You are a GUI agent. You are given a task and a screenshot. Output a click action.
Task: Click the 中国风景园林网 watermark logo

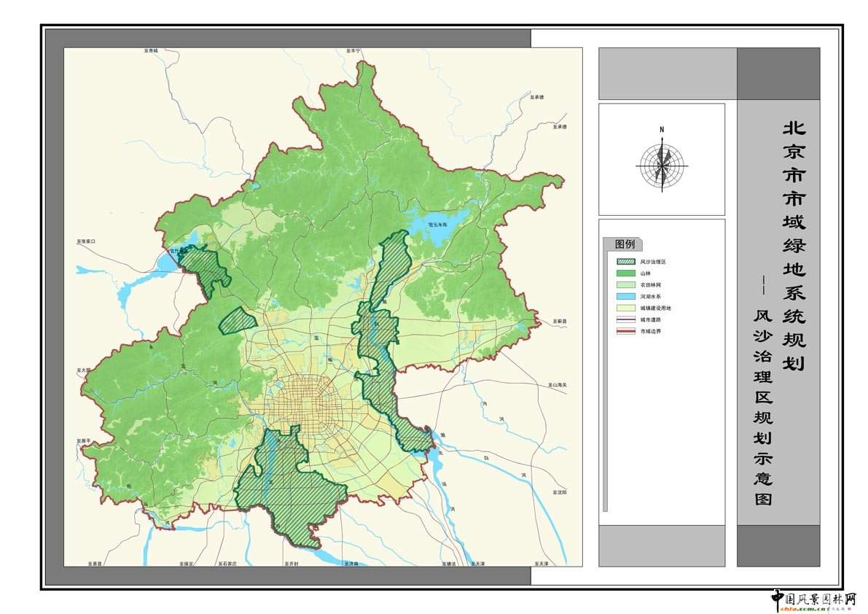coord(814,599)
